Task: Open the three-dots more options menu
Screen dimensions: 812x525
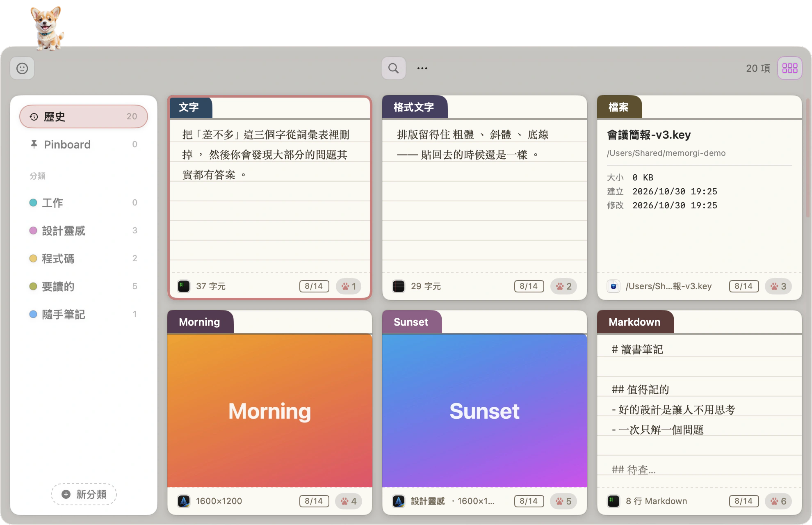Action: pos(422,68)
